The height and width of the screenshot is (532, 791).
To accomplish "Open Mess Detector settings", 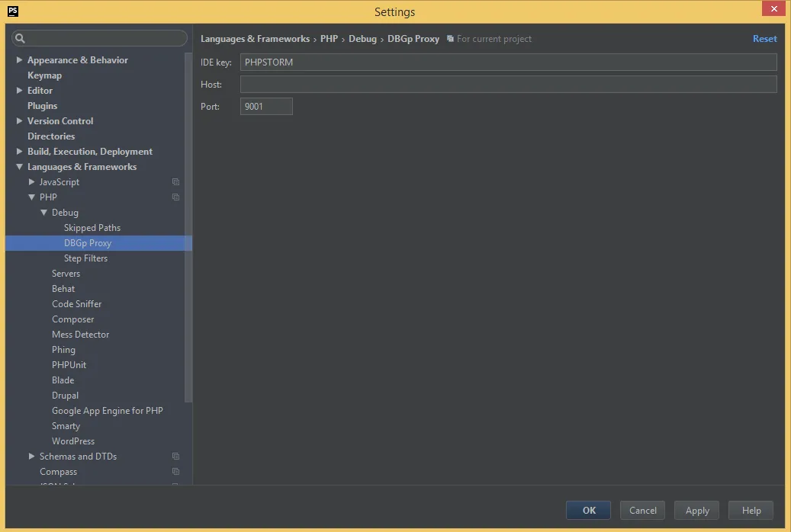I will [80, 335].
